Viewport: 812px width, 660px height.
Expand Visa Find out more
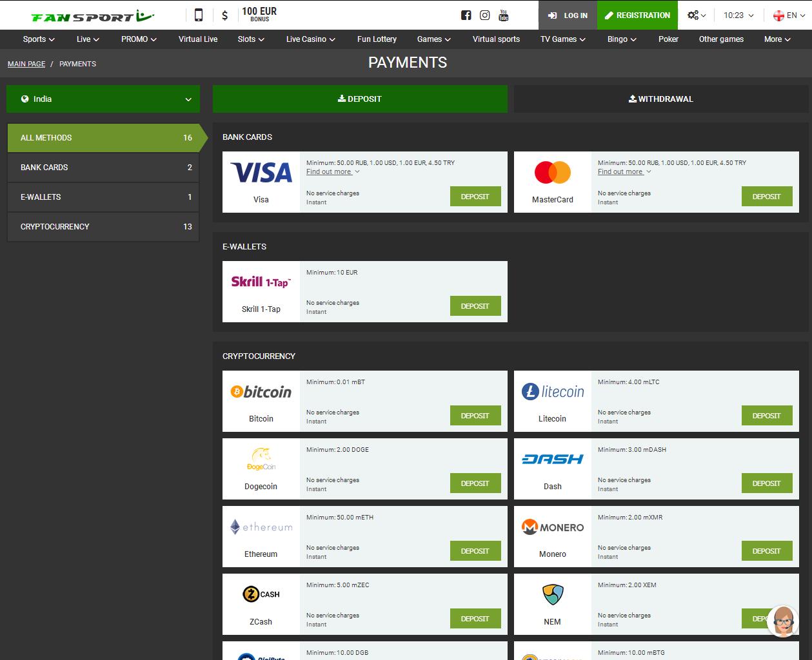pos(333,171)
